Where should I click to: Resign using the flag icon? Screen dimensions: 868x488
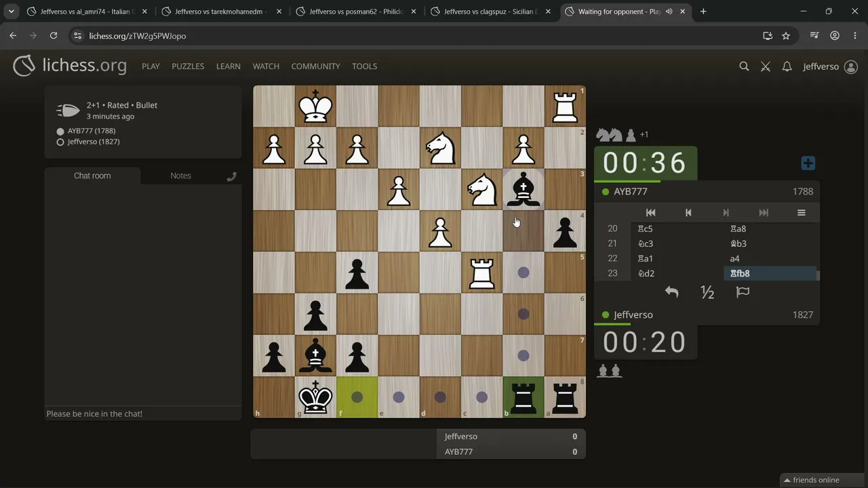click(x=743, y=292)
